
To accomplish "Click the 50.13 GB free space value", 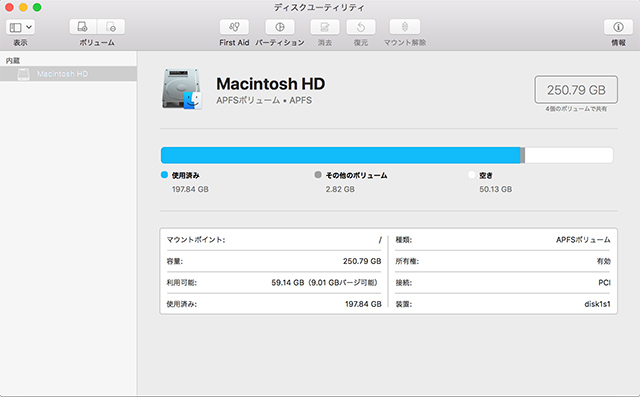I will pyautogui.click(x=496, y=189).
